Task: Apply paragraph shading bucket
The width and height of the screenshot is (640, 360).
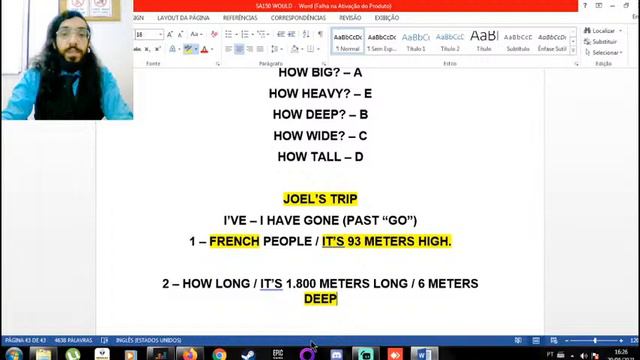Action: (295, 49)
